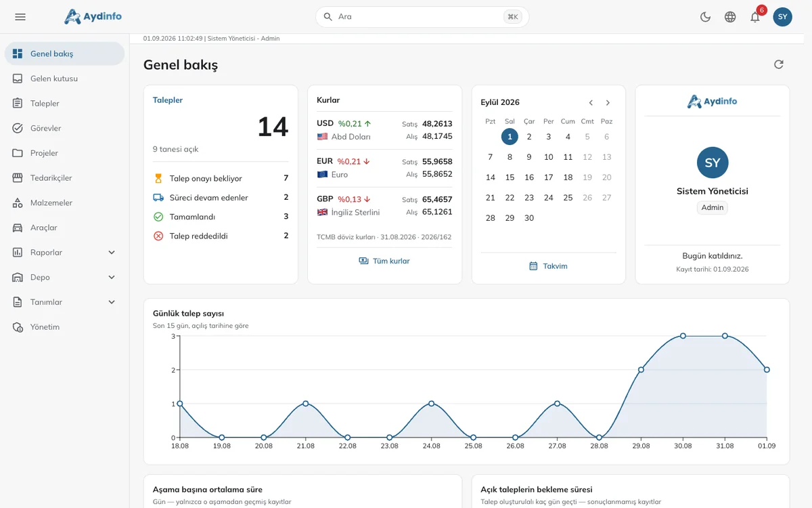Open Yönetim in sidebar

[64, 327]
